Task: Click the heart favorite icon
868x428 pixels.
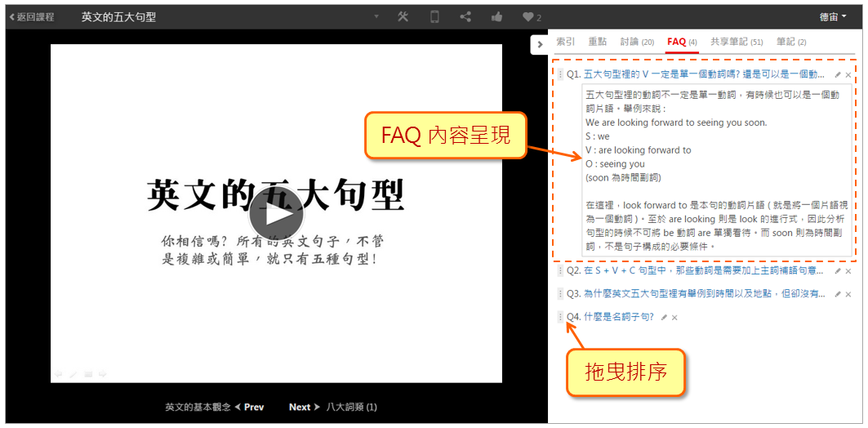Action: 528,16
